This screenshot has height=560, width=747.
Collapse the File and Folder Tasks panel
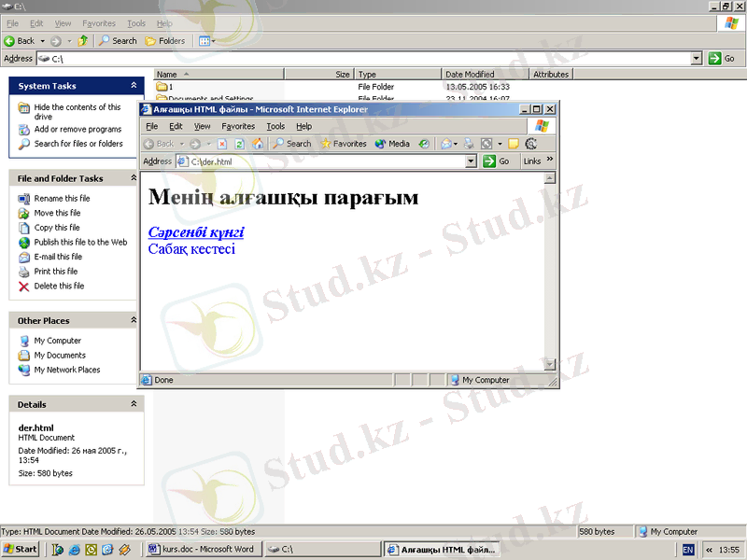[134, 178]
